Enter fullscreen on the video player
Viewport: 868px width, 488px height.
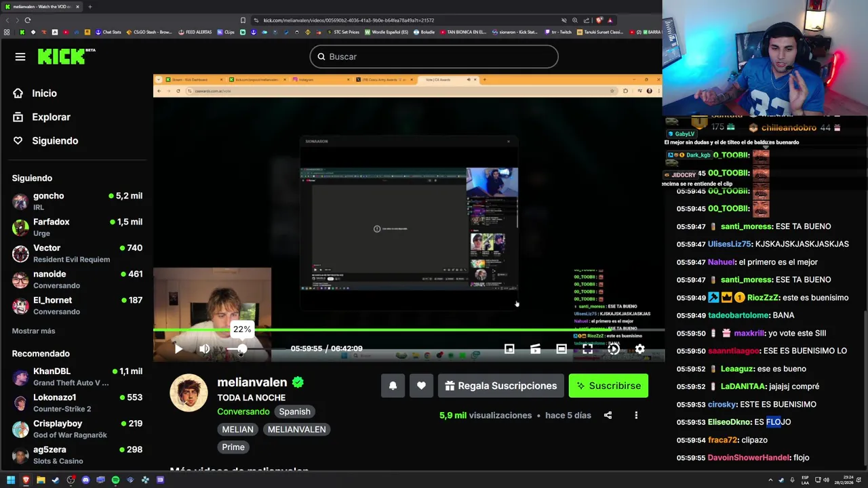point(587,349)
